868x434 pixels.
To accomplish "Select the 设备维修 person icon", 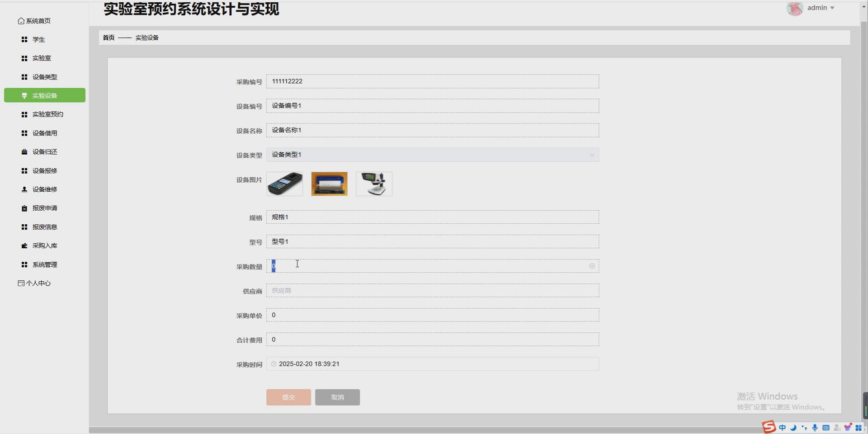I will (x=24, y=189).
